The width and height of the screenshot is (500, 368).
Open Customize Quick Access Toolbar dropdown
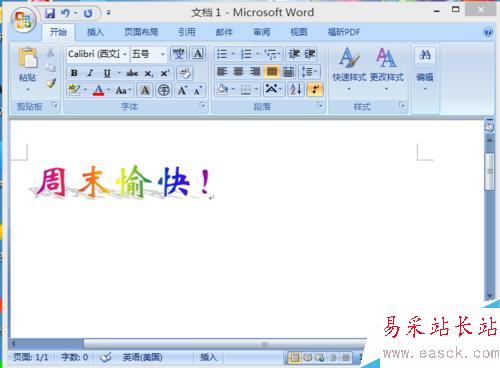109,13
